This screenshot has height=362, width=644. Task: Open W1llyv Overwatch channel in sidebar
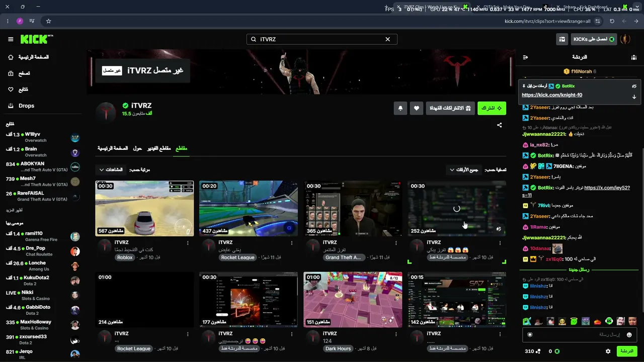click(43, 138)
